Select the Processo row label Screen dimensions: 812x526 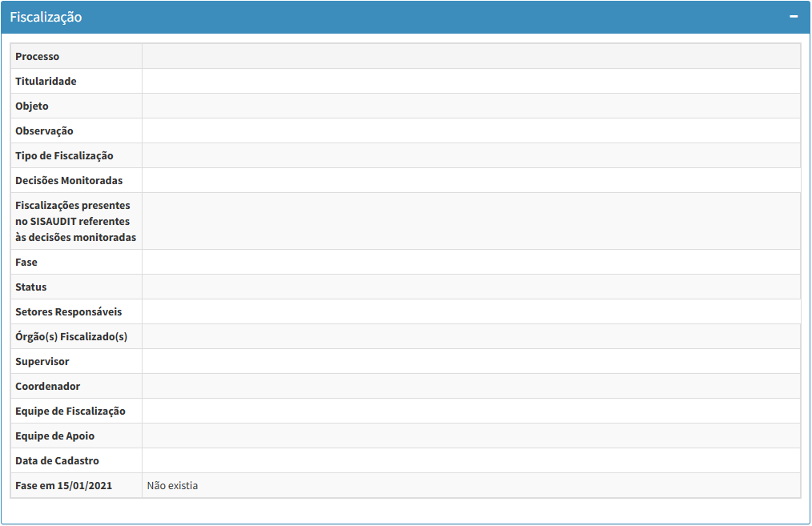click(x=38, y=56)
